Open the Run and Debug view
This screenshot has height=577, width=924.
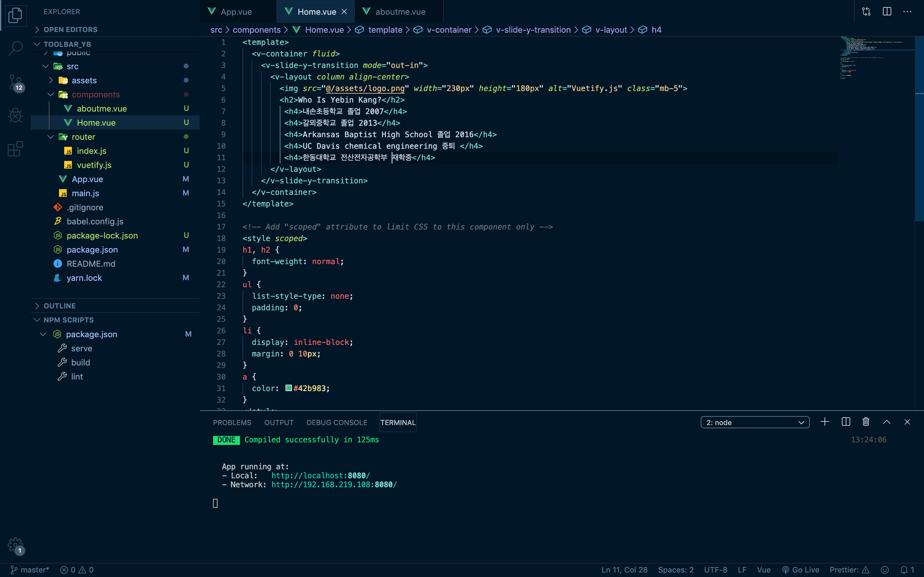coord(15,115)
